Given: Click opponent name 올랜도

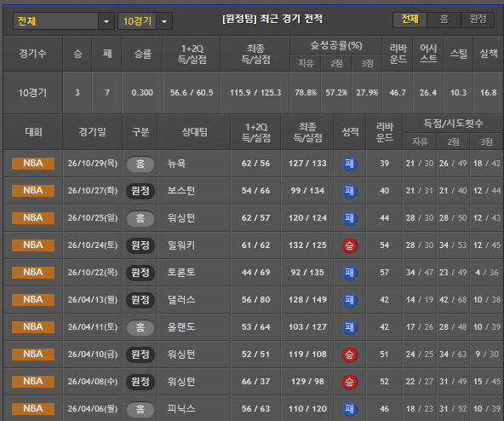Looking at the screenshot, I should point(181,327).
